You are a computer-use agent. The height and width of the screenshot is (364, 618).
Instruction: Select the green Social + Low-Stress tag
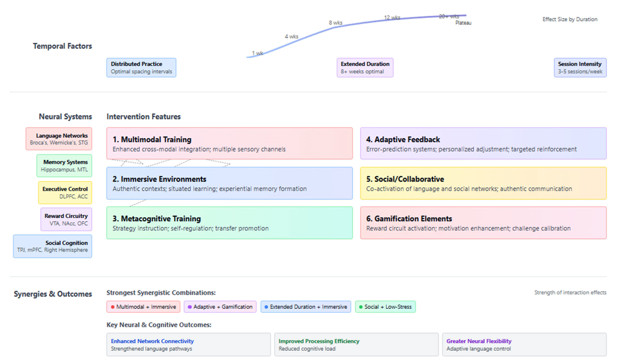(385, 307)
